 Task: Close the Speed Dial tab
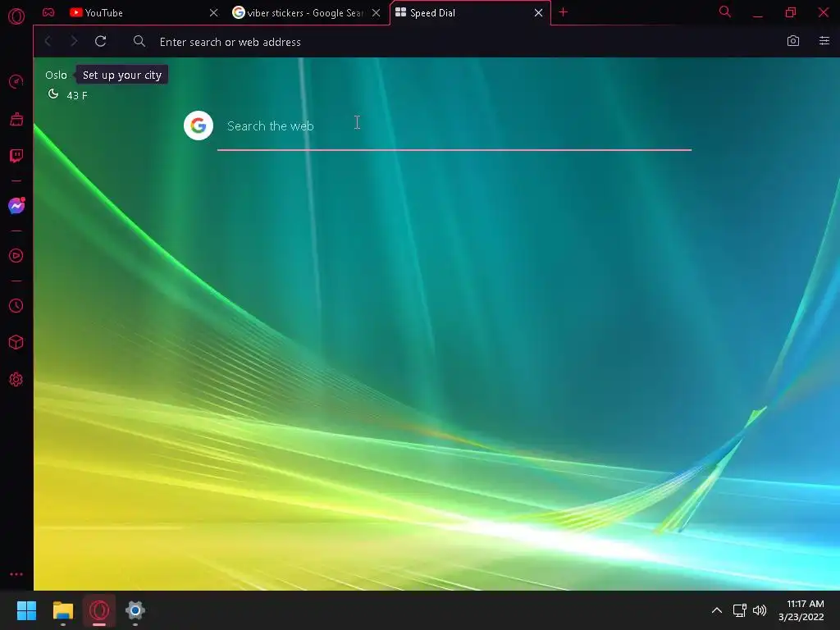[538, 13]
